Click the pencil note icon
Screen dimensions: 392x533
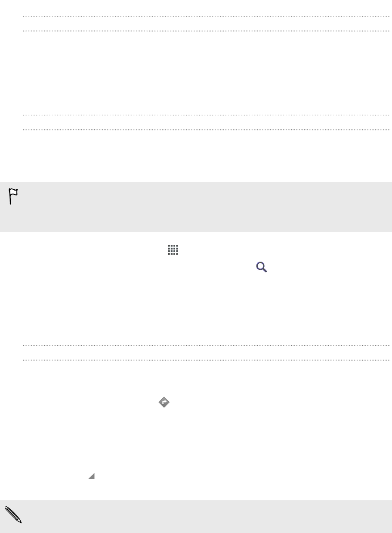(x=13, y=515)
